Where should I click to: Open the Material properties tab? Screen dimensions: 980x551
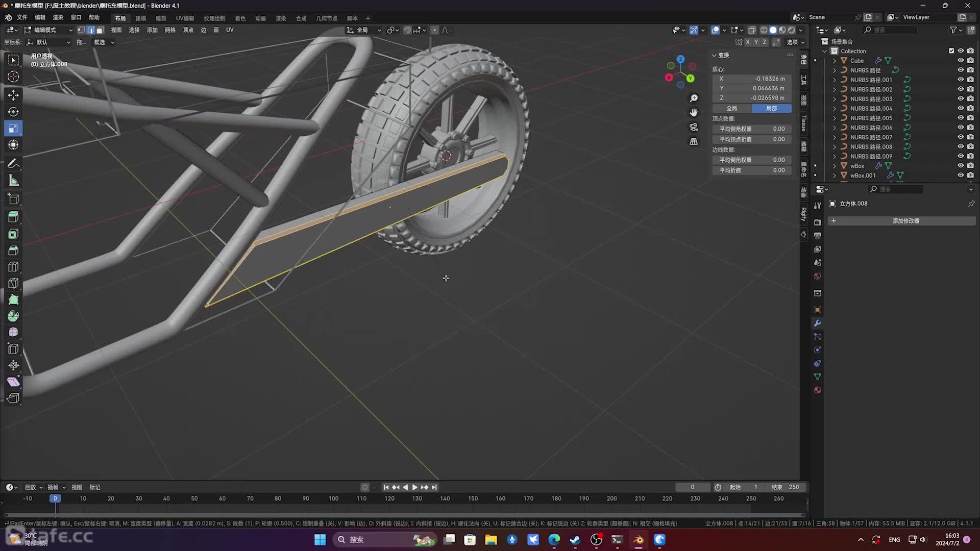[x=817, y=390]
